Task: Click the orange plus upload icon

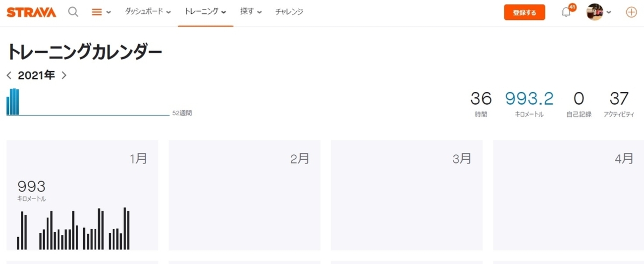Action: click(x=631, y=12)
